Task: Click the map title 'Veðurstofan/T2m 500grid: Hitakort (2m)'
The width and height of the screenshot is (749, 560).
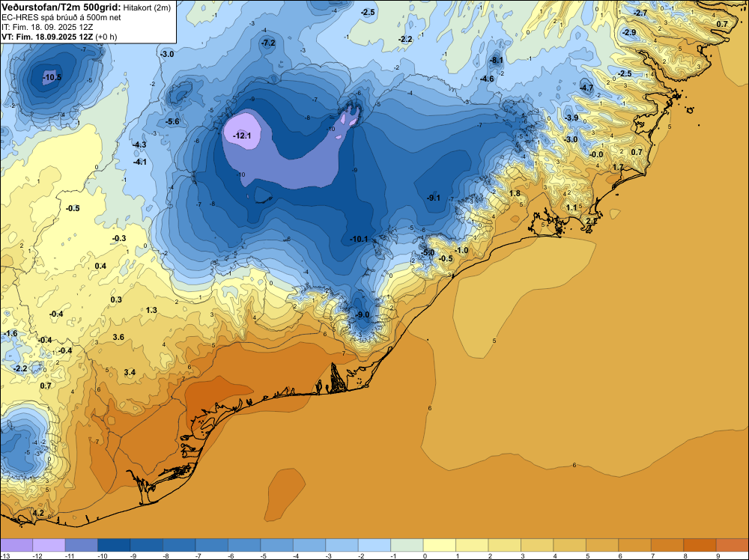Action: [86, 7]
